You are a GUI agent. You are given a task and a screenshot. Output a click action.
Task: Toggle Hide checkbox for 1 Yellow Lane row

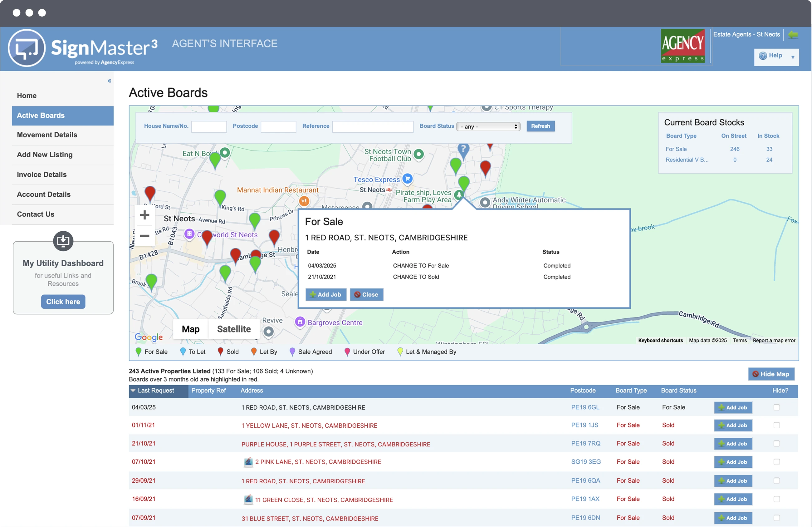777,425
